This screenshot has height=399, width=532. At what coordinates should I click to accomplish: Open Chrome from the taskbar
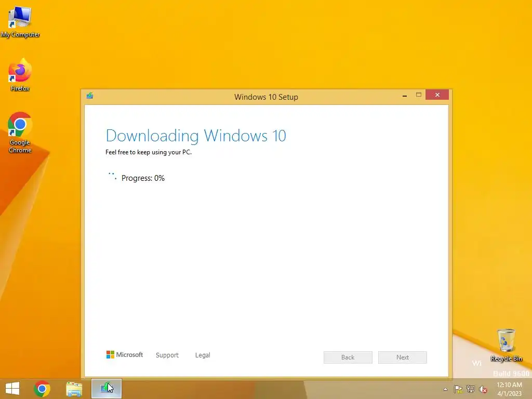click(42, 389)
